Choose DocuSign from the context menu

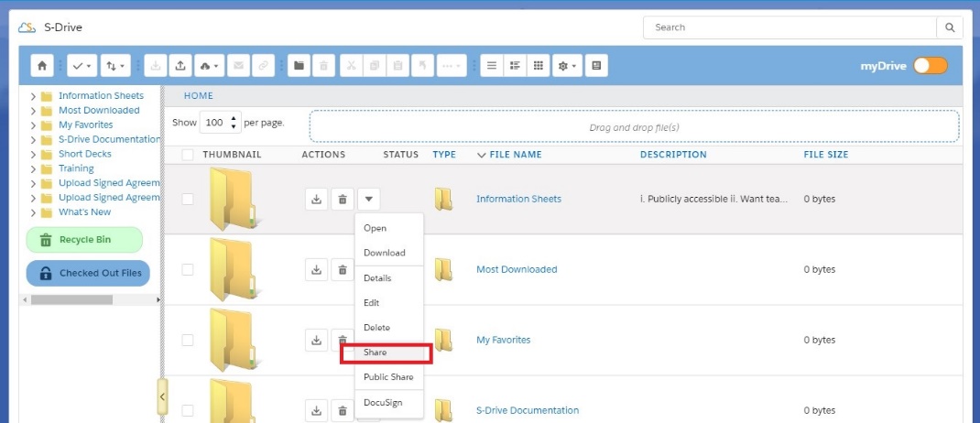pos(389,402)
